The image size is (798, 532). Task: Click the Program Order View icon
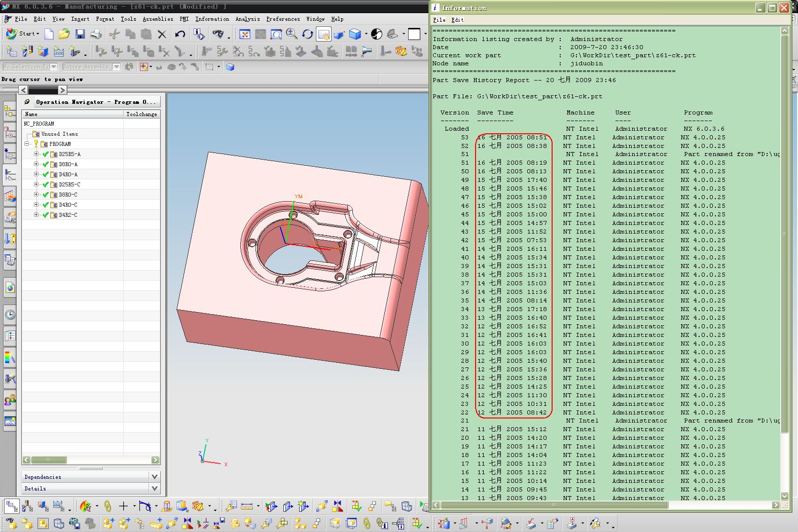(11, 506)
